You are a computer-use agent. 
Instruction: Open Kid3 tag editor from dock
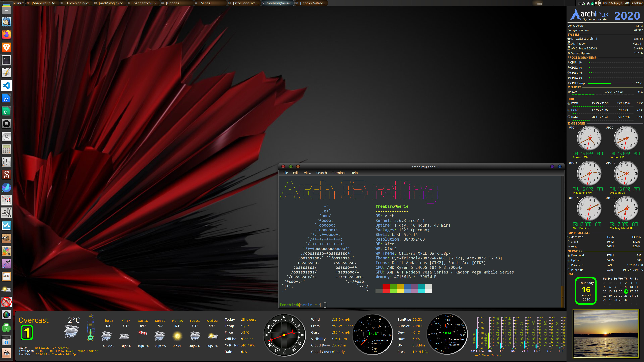[x=6, y=277]
